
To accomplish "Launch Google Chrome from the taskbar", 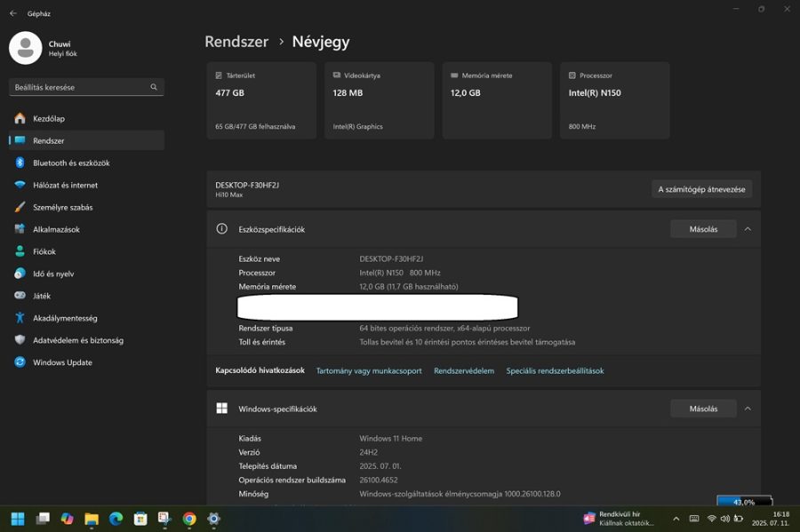I will tap(189, 519).
